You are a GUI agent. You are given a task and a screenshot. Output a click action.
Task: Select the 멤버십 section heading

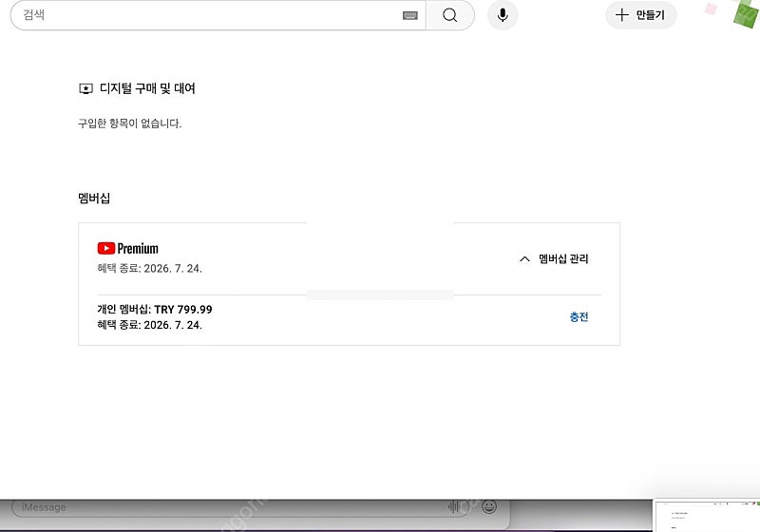coord(94,199)
